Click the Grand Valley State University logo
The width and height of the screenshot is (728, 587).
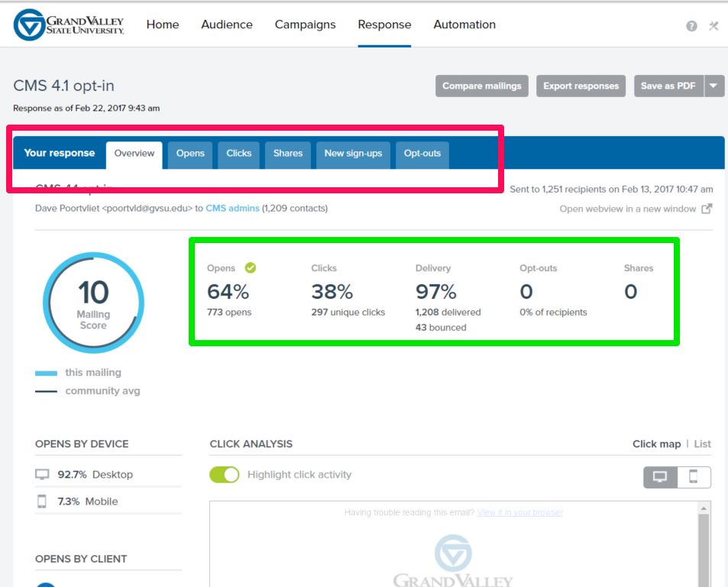[x=69, y=24]
